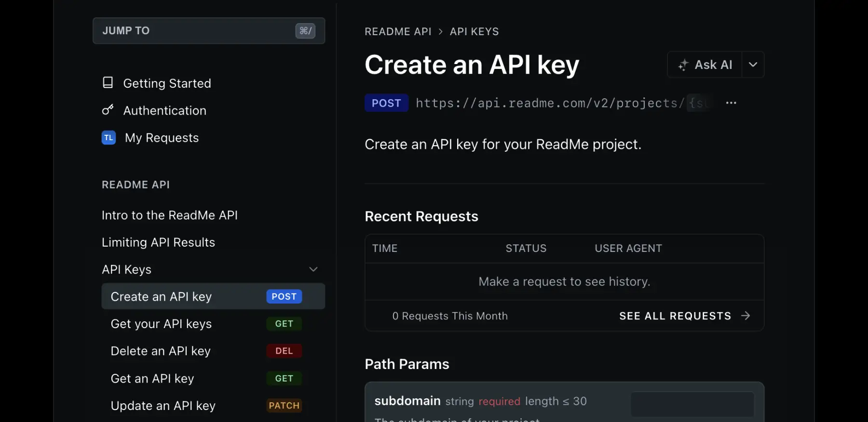Click the sparkle icon in Ask AI
This screenshot has width=868, height=422.
point(683,65)
